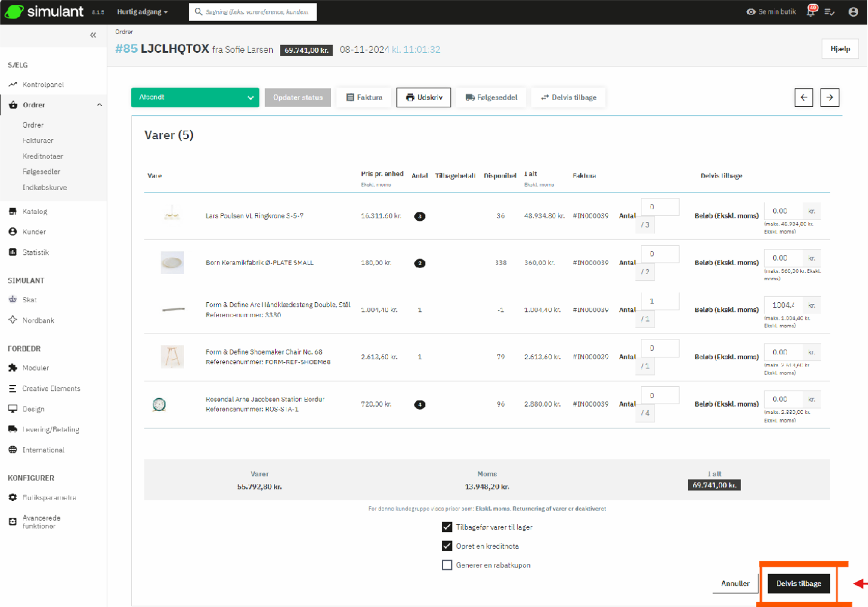Collapse the sidebar with double-chevron icon
The width and height of the screenshot is (868, 607).
click(x=93, y=35)
